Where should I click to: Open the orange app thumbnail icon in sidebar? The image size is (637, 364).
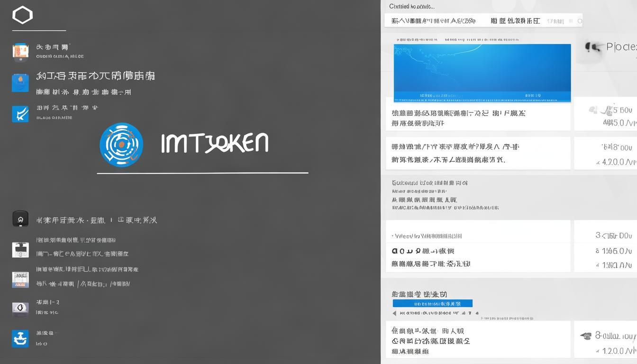(x=20, y=51)
